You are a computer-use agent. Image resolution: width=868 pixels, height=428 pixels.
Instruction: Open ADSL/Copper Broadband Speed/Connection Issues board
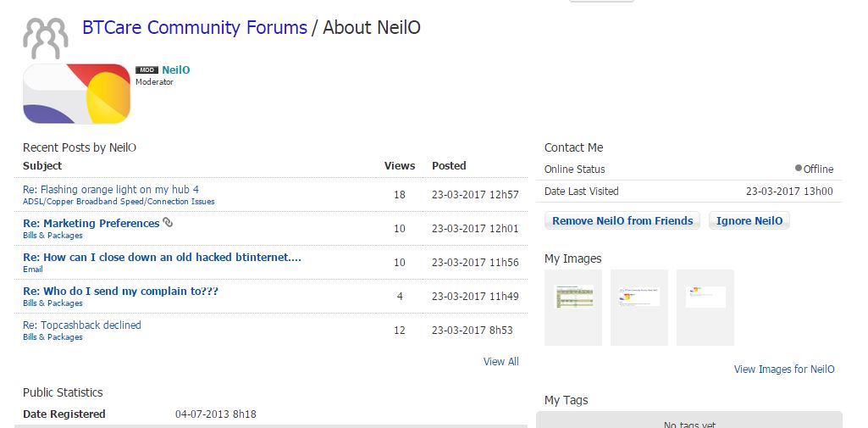[x=119, y=202]
